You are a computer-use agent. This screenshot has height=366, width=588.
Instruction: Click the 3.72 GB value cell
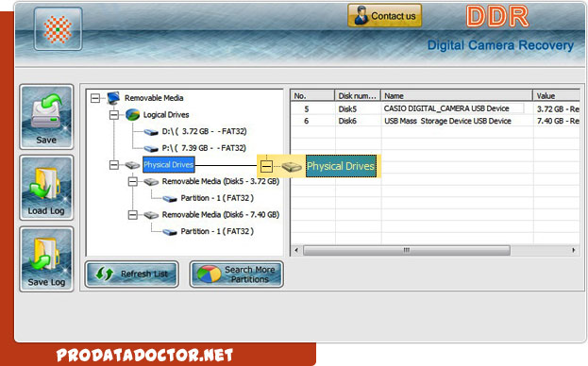558,109
